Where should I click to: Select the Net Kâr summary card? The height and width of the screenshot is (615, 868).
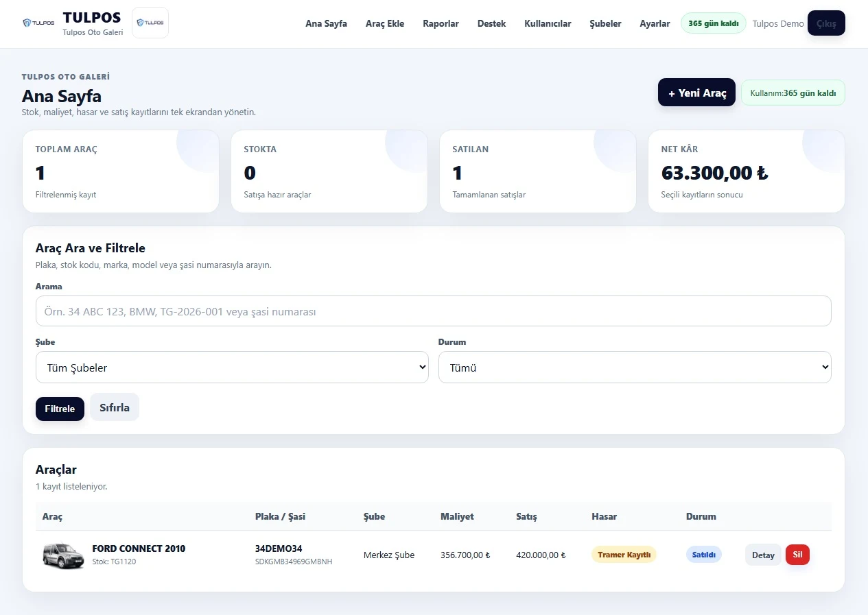pos(747,171)
